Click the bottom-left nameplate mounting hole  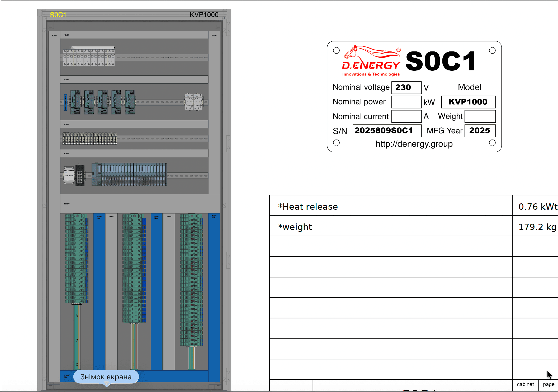tap(337, 143)
